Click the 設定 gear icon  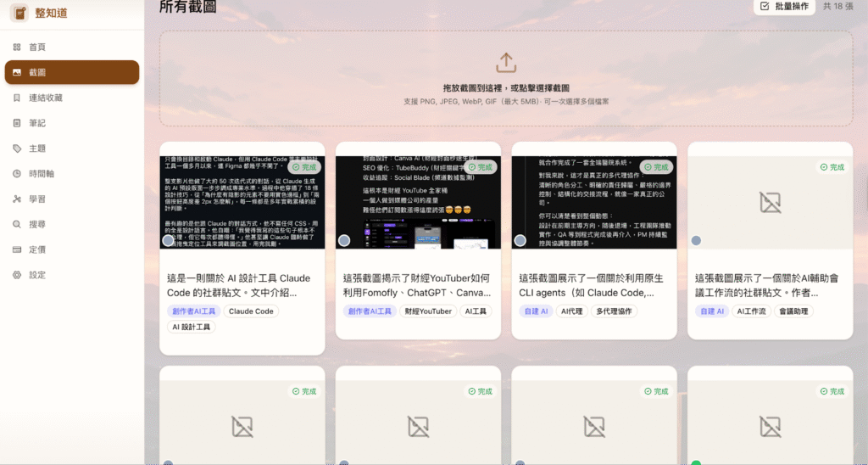tap(17, 275)
